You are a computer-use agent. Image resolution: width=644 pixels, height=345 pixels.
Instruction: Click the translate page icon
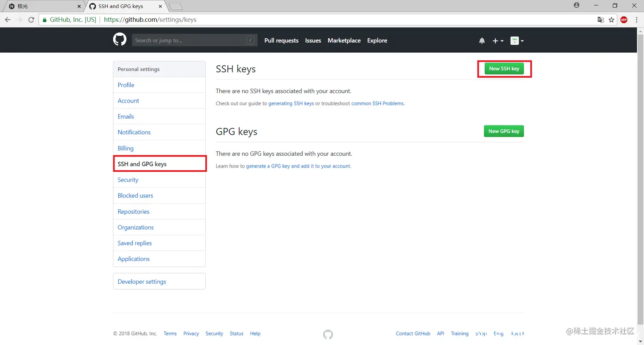pos(601,20)
